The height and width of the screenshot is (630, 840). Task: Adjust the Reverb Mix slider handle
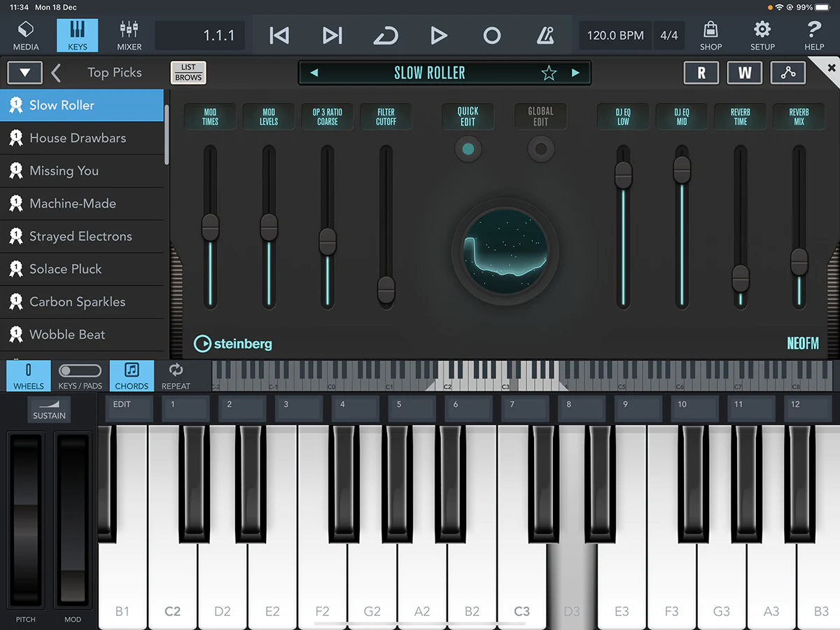pyautogui.click(x=799, y=262)
